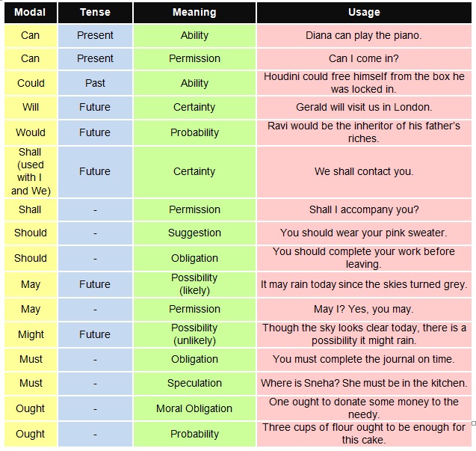Click the "Possibility (likely)" meaning cell

[x=194, y=283]
